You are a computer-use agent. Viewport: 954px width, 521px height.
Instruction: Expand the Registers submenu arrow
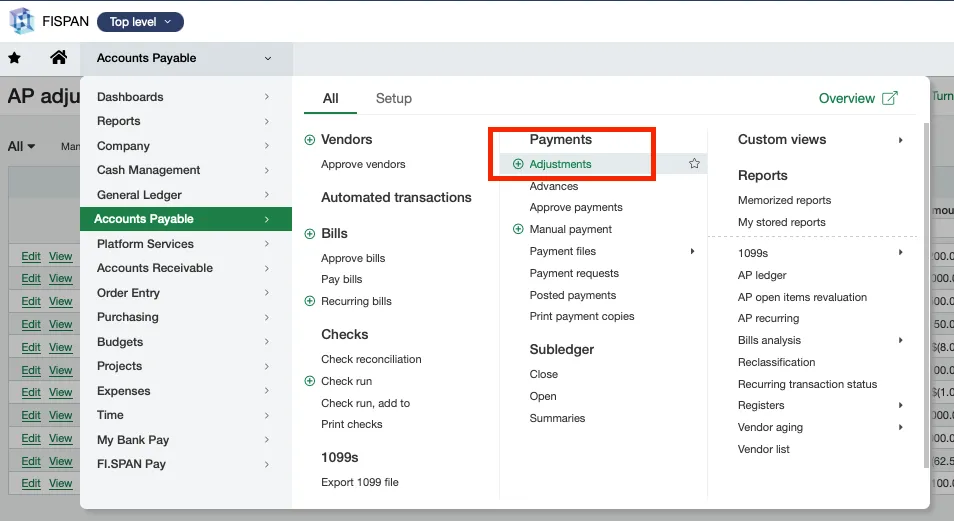pyautogui.click(x=900, y=405)
